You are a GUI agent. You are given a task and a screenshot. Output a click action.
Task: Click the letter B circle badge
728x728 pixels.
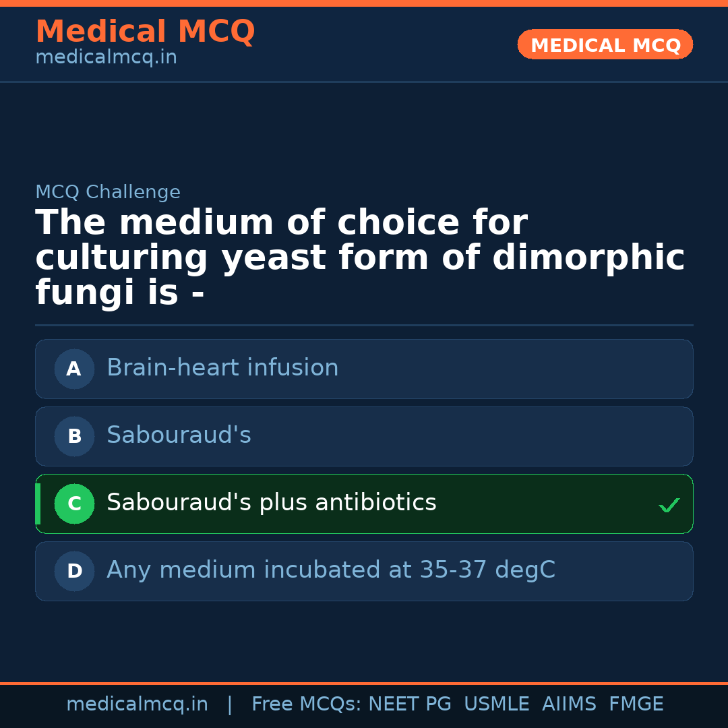(74, 436)
